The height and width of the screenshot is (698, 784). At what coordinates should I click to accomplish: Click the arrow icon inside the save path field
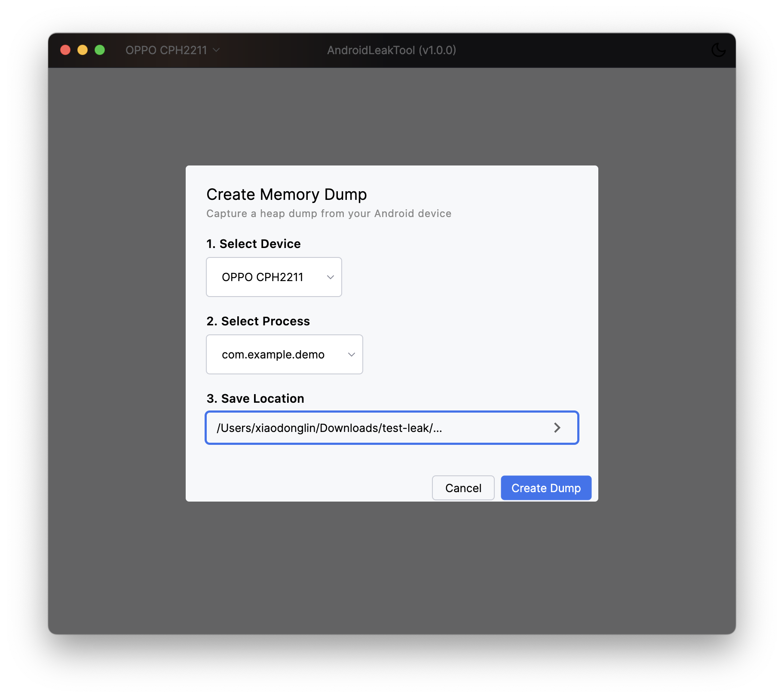557,427
